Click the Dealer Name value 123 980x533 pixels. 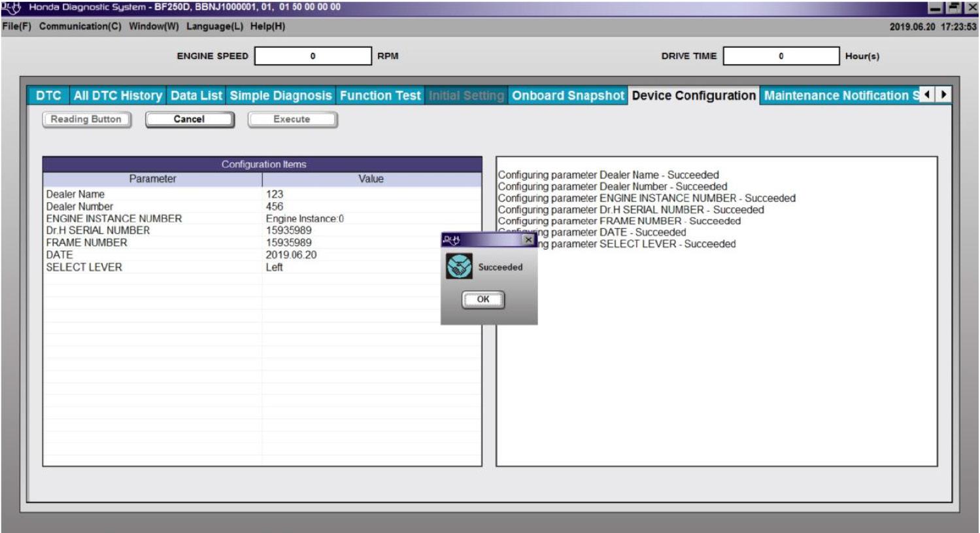click(275, 194)
